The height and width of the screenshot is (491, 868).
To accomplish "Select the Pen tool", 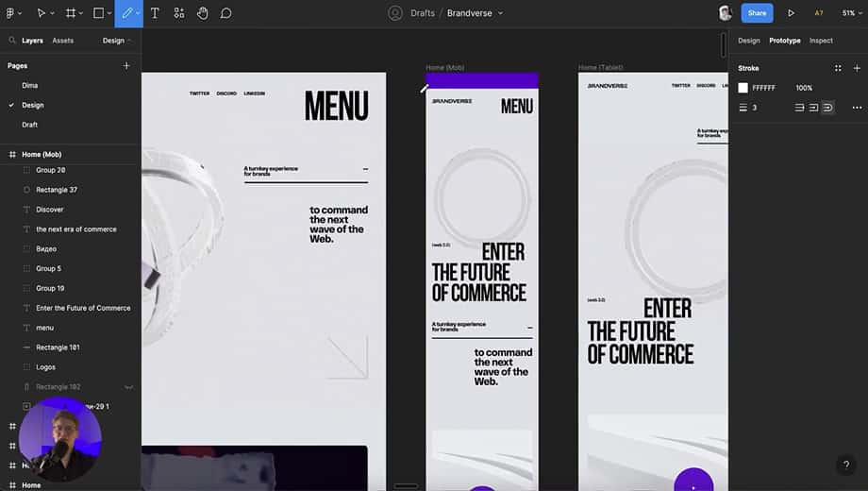I will pos(127,12).
